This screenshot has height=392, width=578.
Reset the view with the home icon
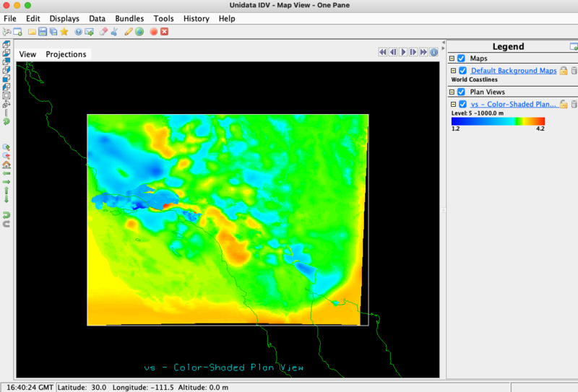7,165
